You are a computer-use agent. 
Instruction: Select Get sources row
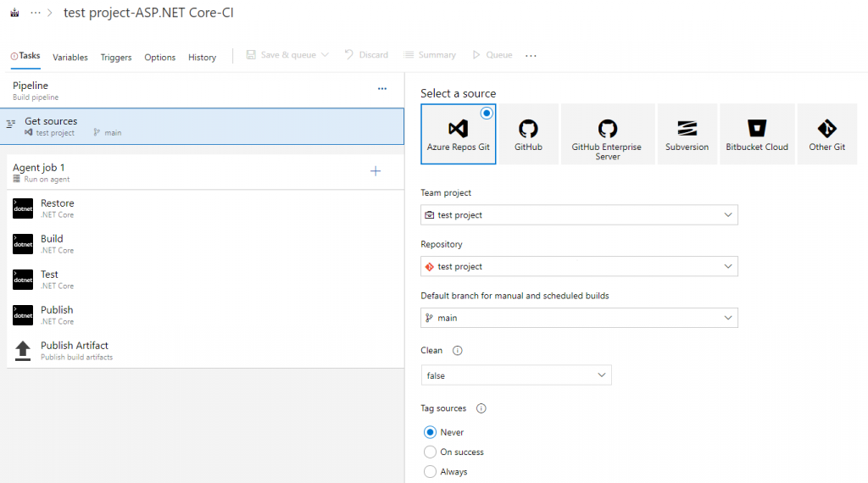[x=202, y=126]
